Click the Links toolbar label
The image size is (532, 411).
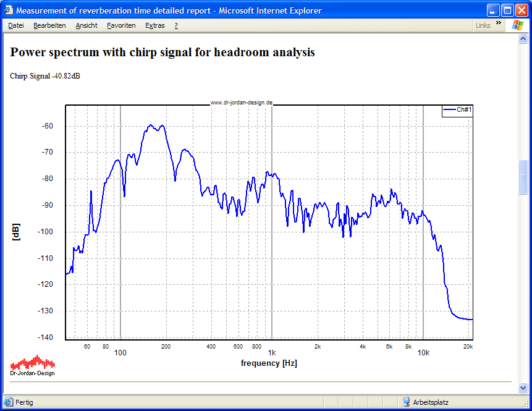point(483,25)
